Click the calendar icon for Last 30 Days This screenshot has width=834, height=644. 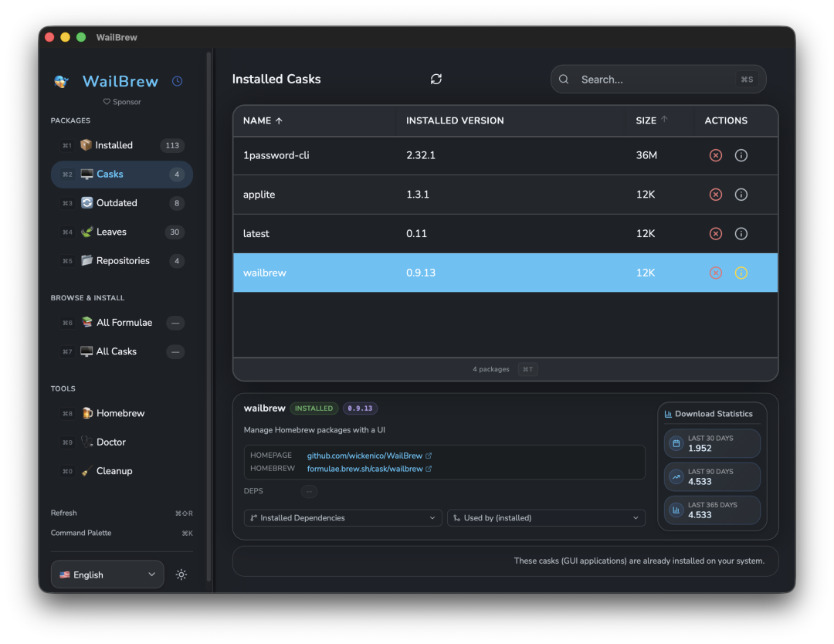tap(676, 443)
